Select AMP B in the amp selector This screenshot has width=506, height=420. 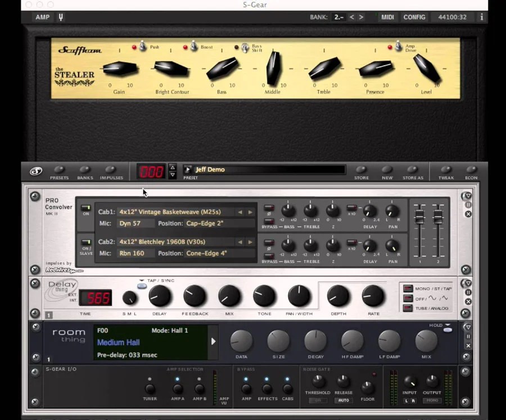pos(200,387)
